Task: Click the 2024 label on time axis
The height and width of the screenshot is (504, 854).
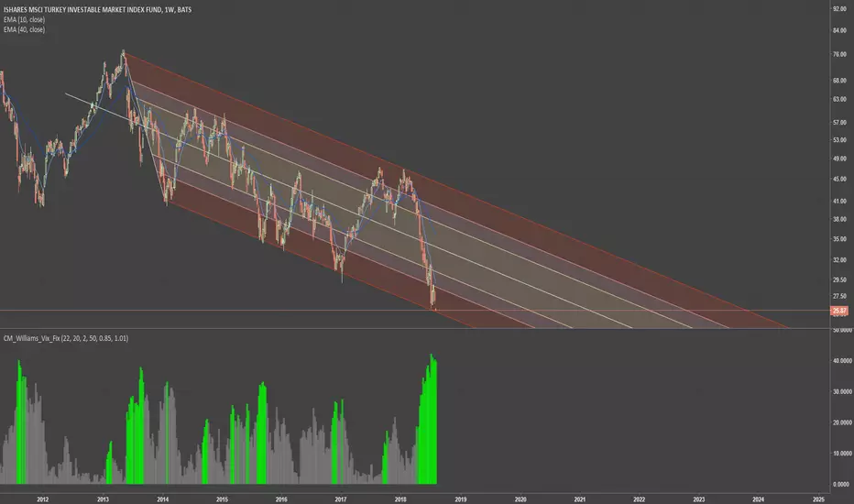Action: tap(758, 499)
